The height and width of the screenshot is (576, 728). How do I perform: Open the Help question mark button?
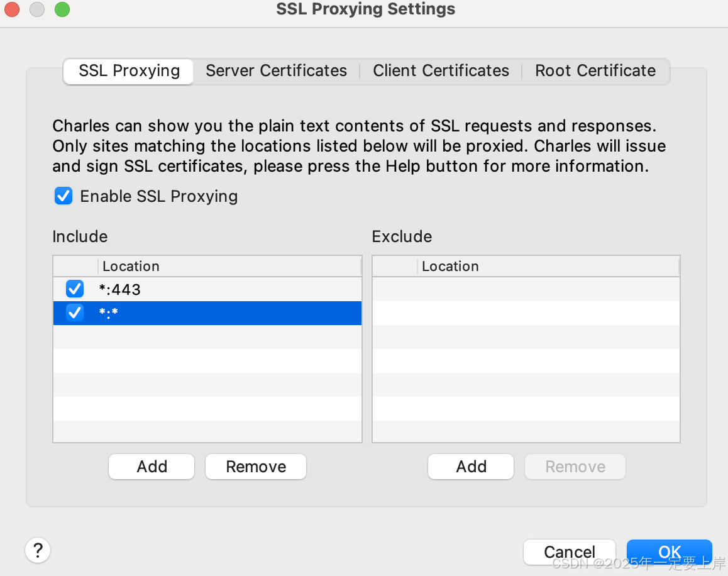click(38, 550)
